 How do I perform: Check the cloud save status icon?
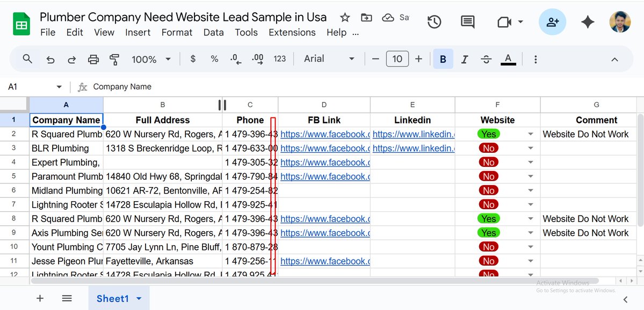(388, 18)
